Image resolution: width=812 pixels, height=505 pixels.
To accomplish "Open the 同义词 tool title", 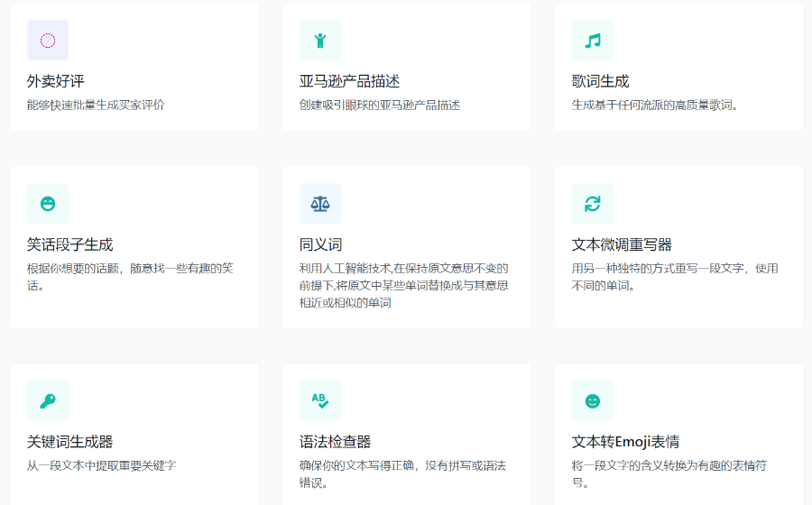I will click(x=320, y=244).
